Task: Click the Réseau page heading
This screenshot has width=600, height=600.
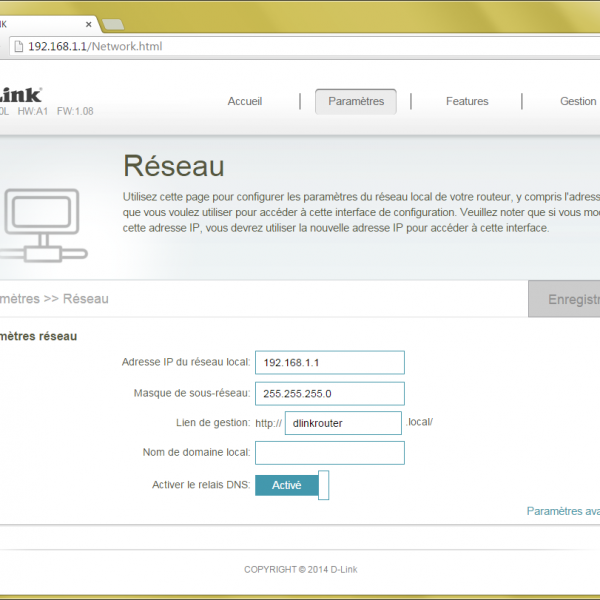Action: [173, 166]
